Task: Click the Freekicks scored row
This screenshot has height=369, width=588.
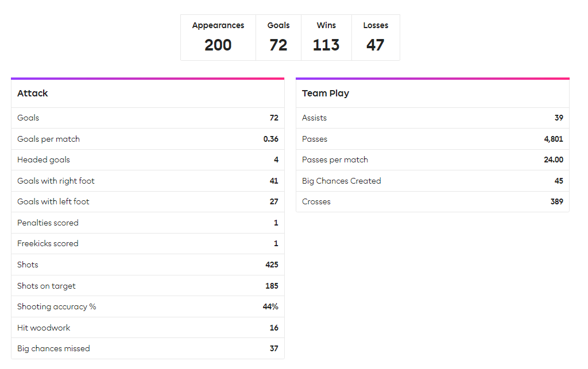Action: (x=148, y=243)
